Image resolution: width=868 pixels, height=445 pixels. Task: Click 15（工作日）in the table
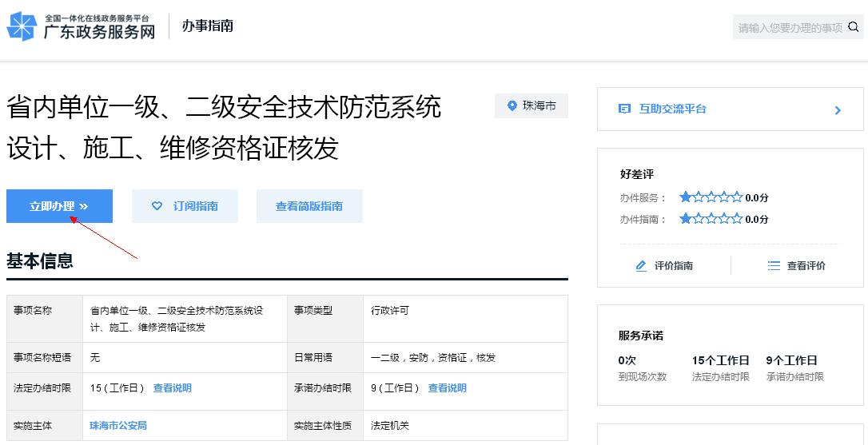coord(117,388)
